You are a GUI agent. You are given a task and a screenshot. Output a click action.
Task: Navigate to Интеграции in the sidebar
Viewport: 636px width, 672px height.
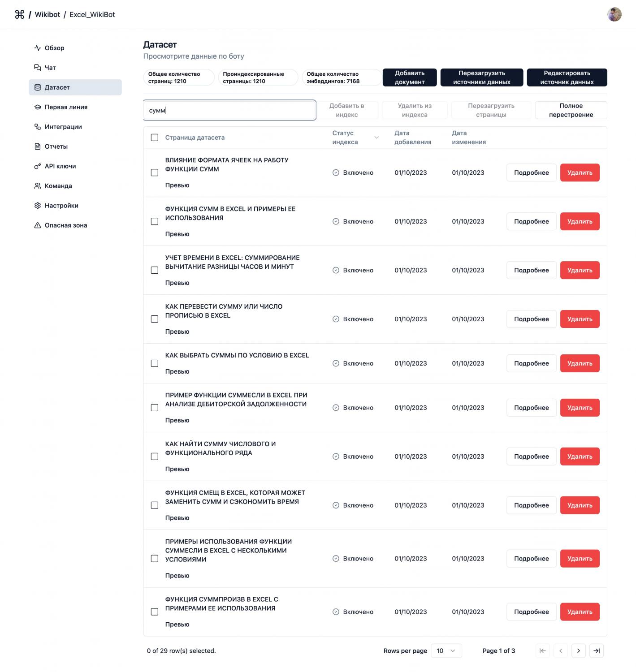pyautogui.click(x=63, y=127)
